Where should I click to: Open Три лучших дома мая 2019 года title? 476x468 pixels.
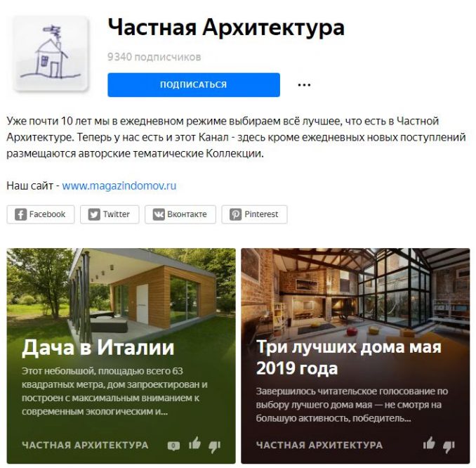click(348, 358)
